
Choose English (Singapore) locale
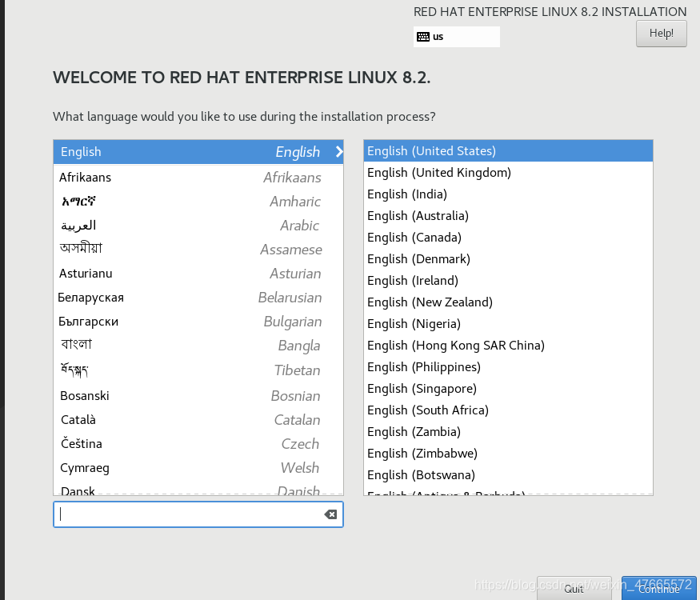(x=508, y=388)
